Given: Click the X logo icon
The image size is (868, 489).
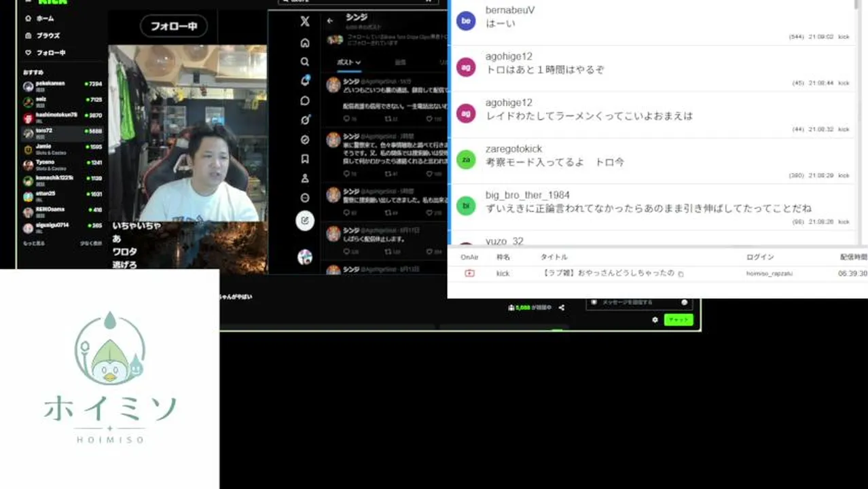Looking at the screenshot, I should [x=305, y=22].
